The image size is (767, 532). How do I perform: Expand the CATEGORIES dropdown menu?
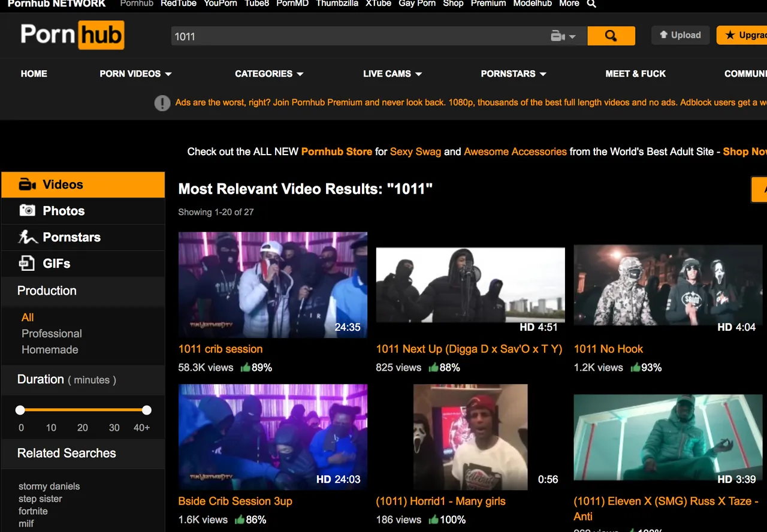pyautogui.click(x=269, y=74)
